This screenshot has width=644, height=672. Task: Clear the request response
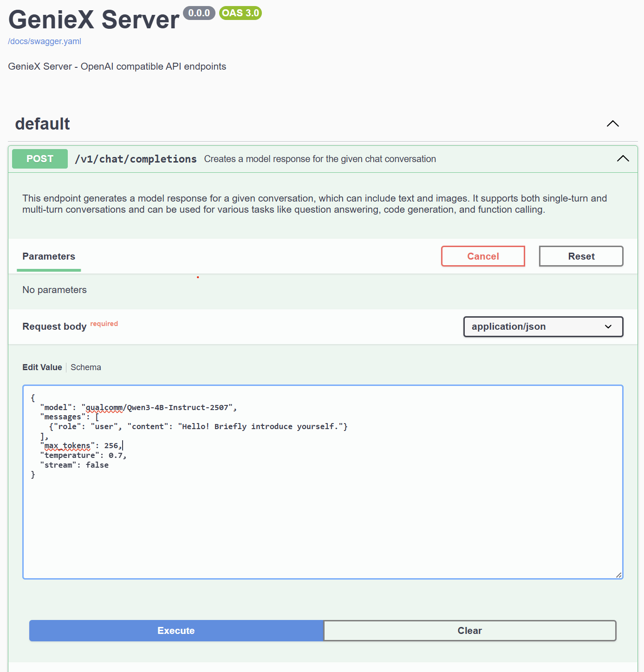(x=470, y=631)
